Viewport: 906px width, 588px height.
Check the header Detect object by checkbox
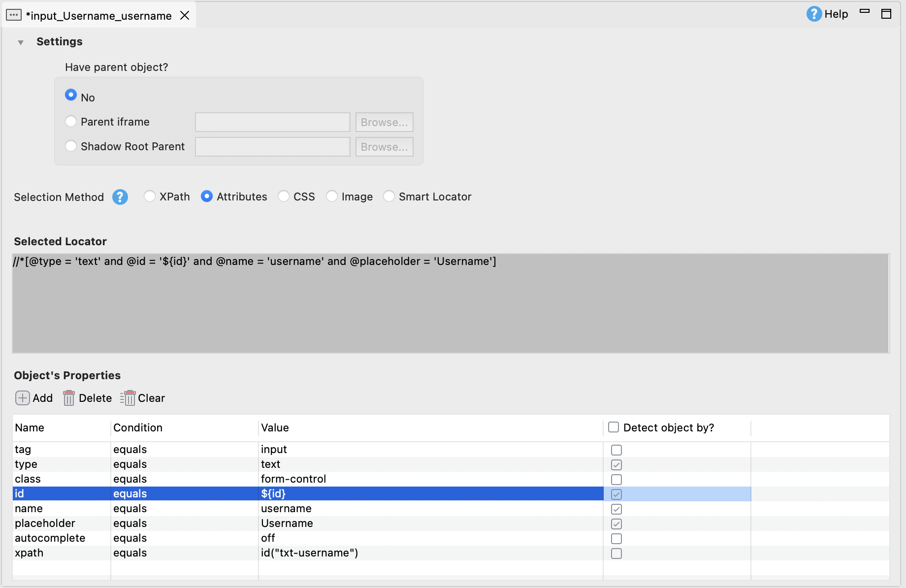click(613, 427)
